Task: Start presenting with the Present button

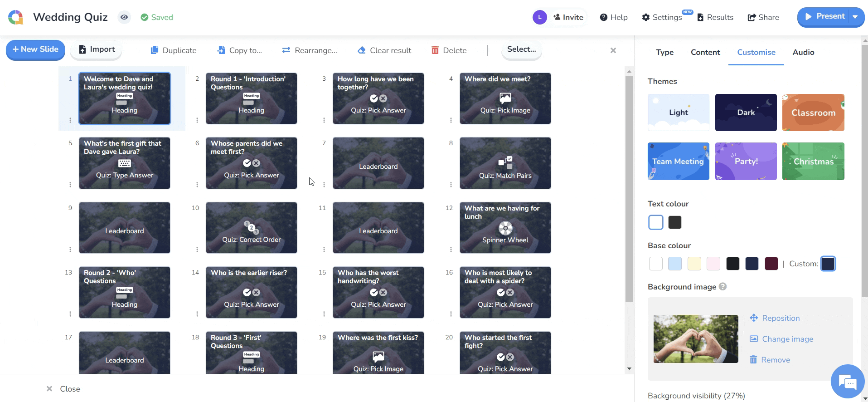Action: click(824, 17)
